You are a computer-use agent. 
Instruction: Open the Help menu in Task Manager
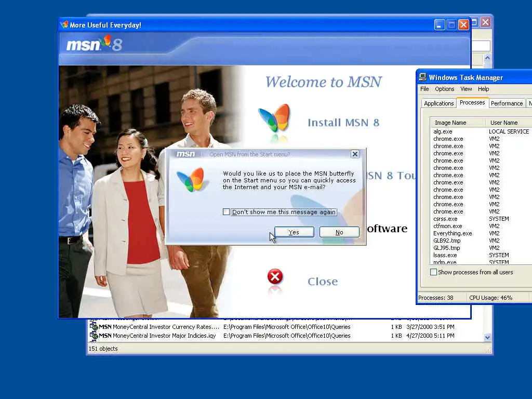coord(484,89)
